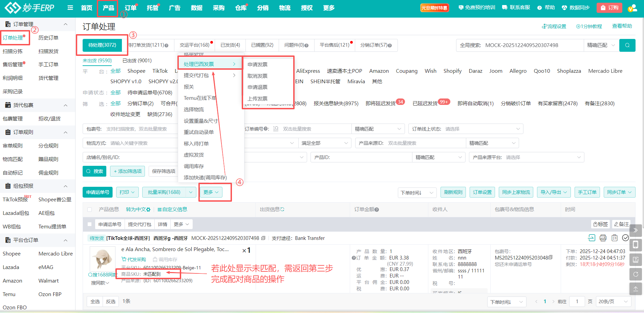644x313 pixels.
Task: Open the 产品 menu in top navigation
Action: (x=107, y=7)
